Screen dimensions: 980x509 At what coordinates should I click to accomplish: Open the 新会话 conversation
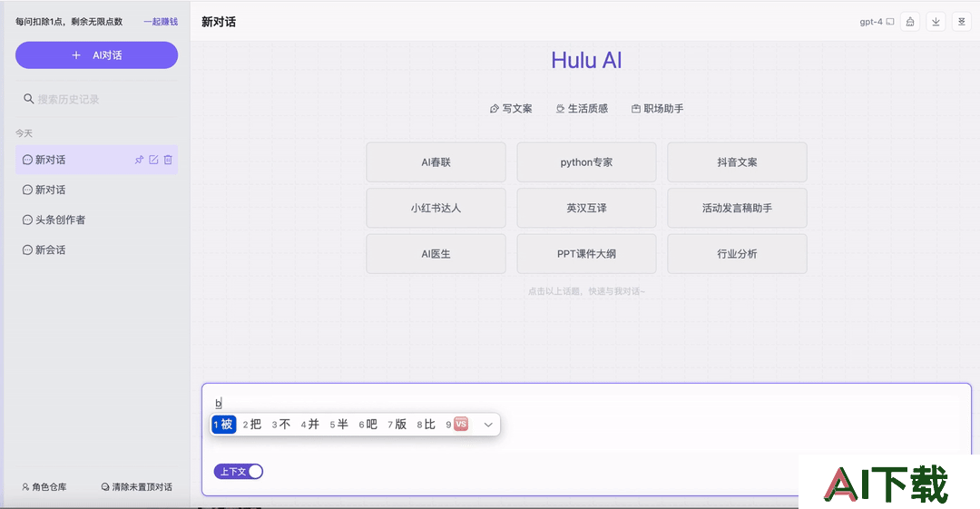point(96,250)
